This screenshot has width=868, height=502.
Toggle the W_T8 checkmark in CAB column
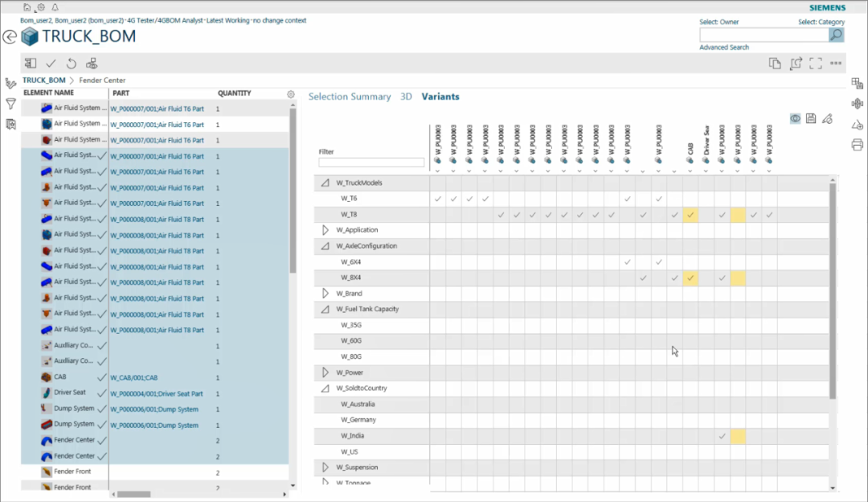click(690, 215)
